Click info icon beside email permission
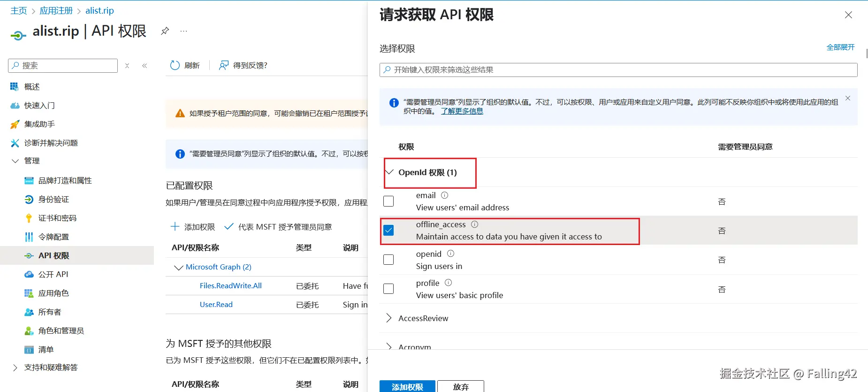Image resolution: width=868 pixels, height=392 pixels. tap(444, 195)
